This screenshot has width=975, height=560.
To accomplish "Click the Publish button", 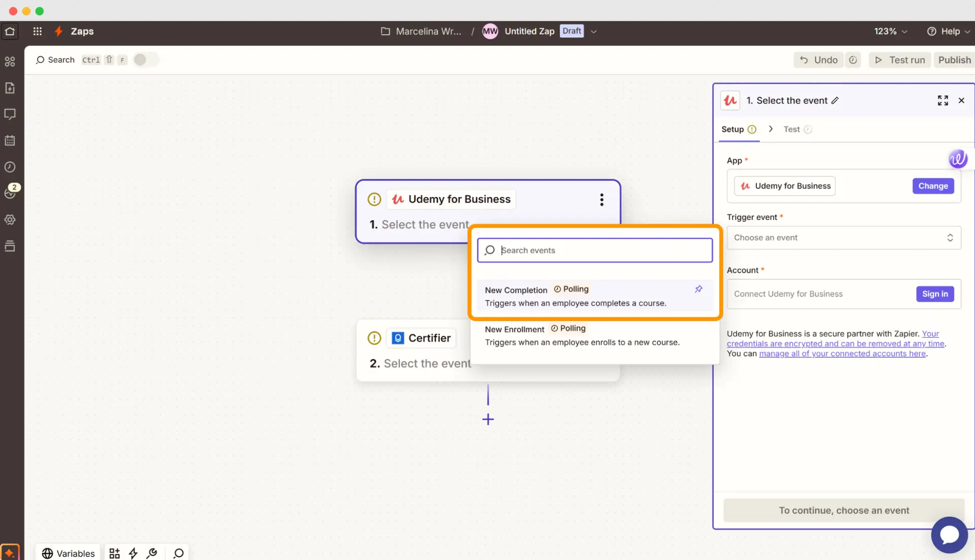I will coord(955,60).
